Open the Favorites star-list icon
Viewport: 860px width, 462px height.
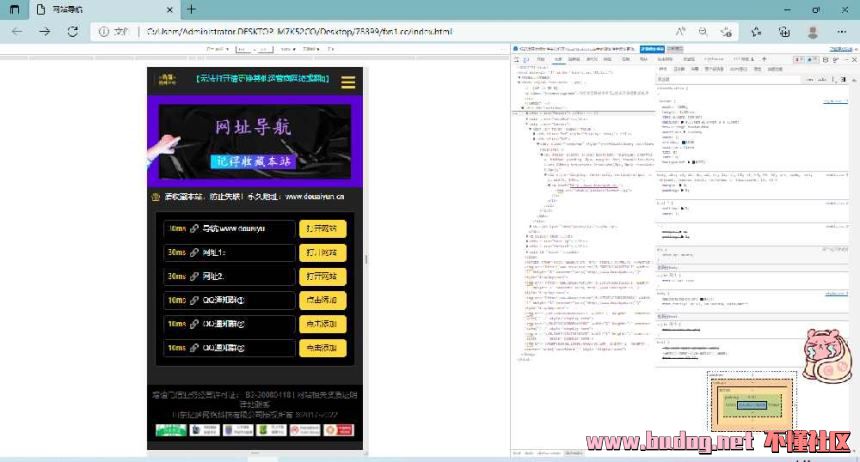pyautogui.click(x=756, y=32)
